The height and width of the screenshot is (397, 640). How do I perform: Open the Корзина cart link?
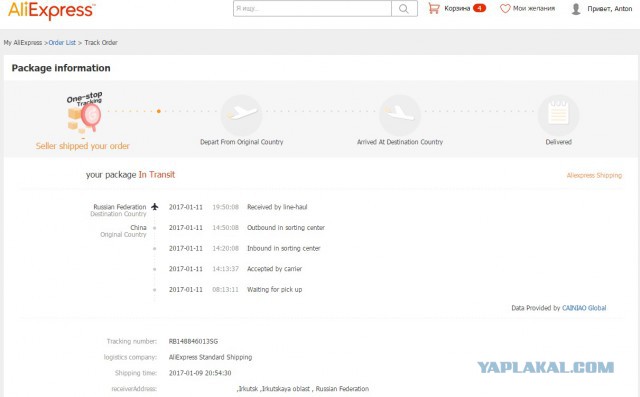[457, 8]
